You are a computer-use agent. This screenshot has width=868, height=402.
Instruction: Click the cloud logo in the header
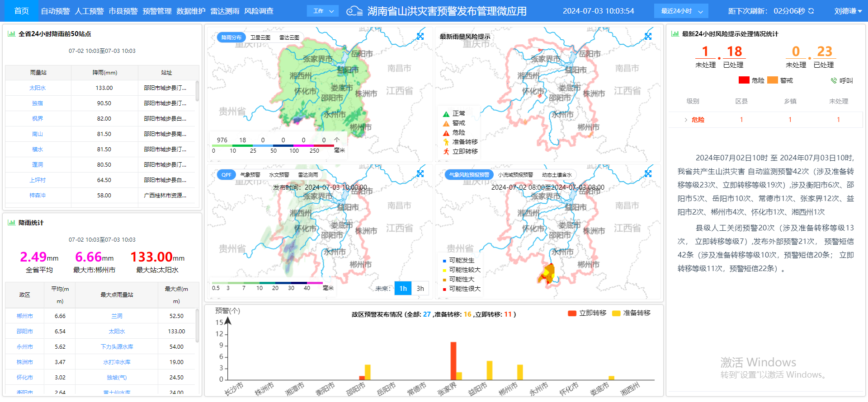(x=354, y=11)
